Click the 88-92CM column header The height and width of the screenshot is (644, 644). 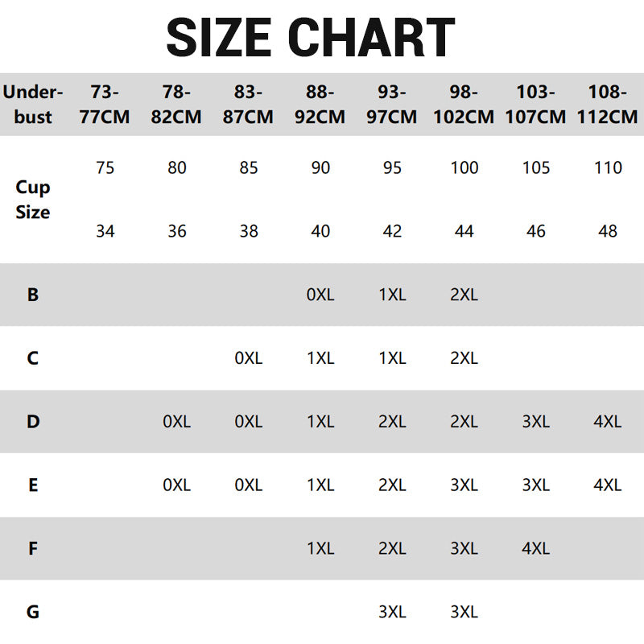click(320, 105)
